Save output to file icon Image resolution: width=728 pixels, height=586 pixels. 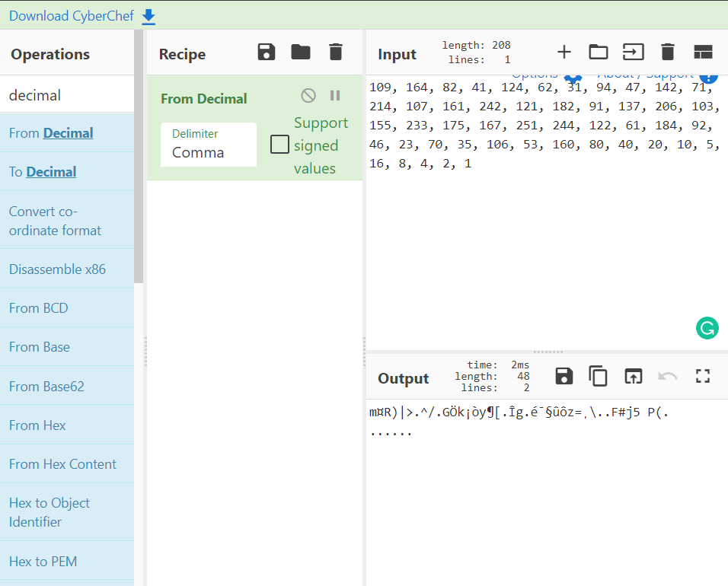[x=564, y=376]
